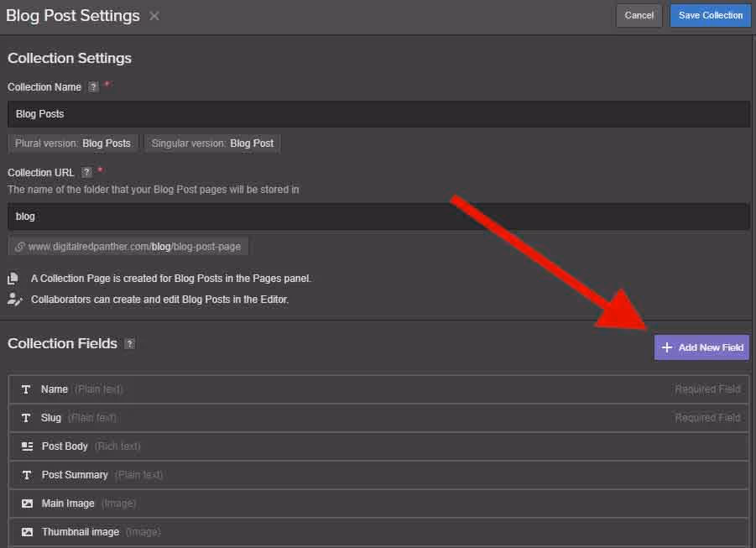Image resolution: width=756 pixels, height=548 pixels.
Task: Click Add New Field
Action: [701, 347]
